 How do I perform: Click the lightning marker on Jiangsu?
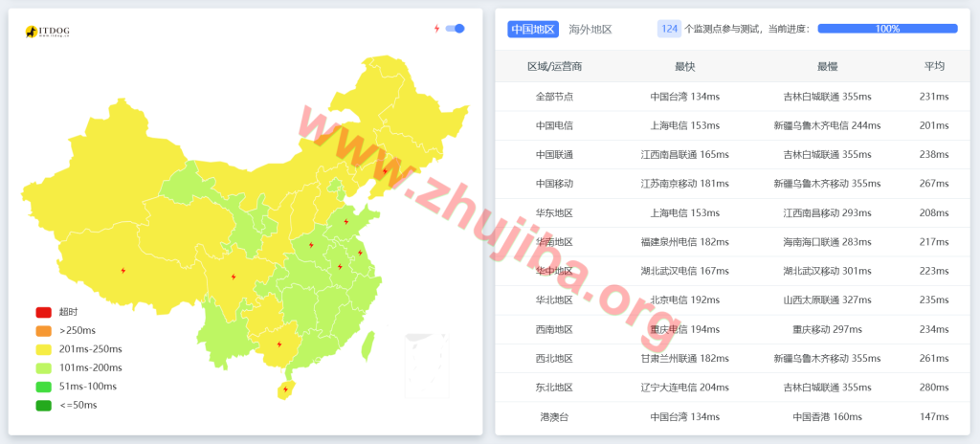(360, 253)
